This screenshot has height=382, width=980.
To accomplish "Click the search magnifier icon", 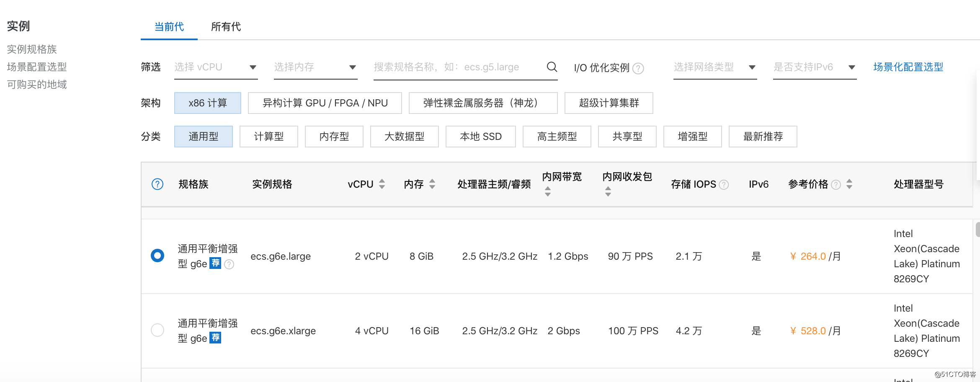I will click(x=552, y=67).
